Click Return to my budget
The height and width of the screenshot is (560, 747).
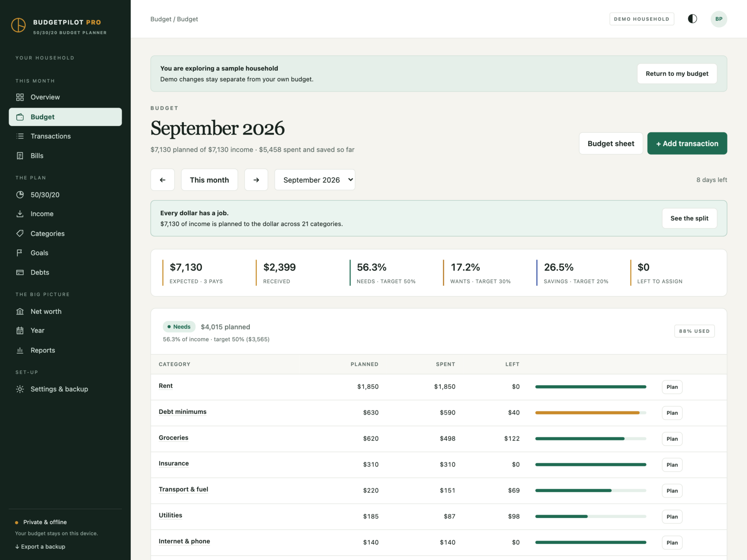click(x=677, y=73)
